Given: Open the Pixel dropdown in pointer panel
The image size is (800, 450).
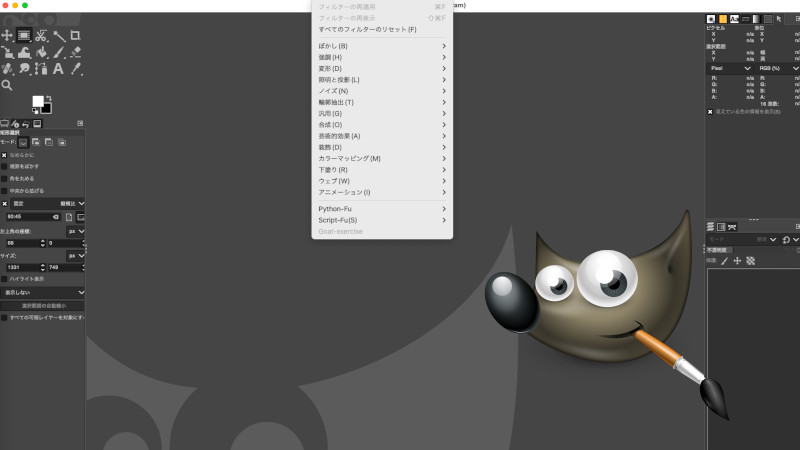Looking at the screenshot, I should 730,68.
